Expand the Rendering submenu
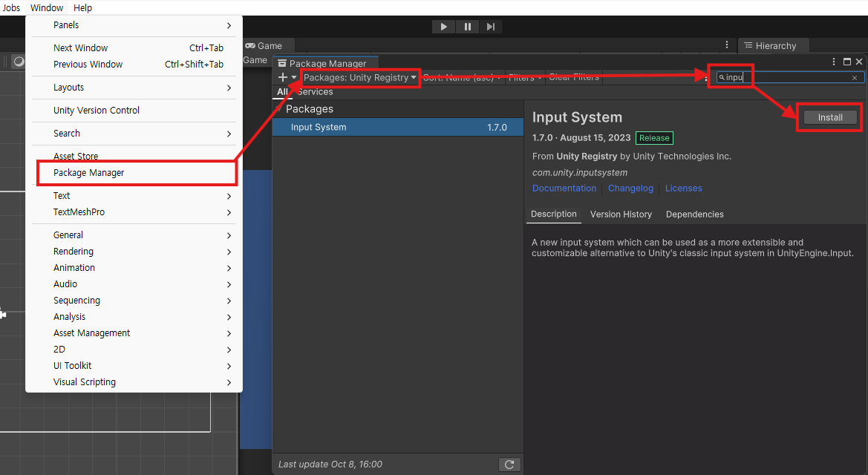Screen dimensions: 868x475 pos(134,252)
